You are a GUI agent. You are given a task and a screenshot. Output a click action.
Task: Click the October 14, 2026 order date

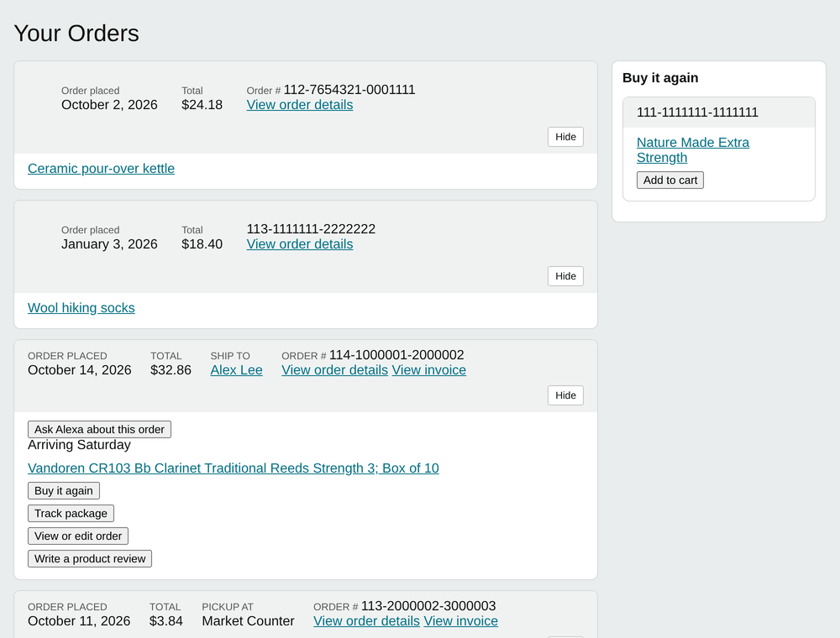[x=79, y=370]
